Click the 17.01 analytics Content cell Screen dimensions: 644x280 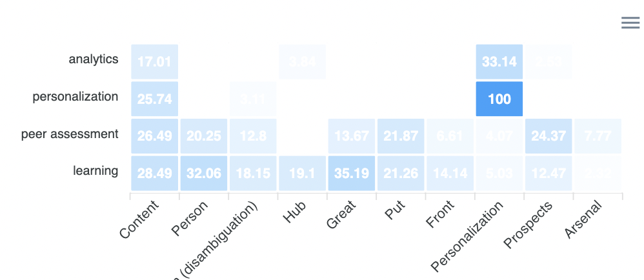pyautogui.click(x=154, y=62)
